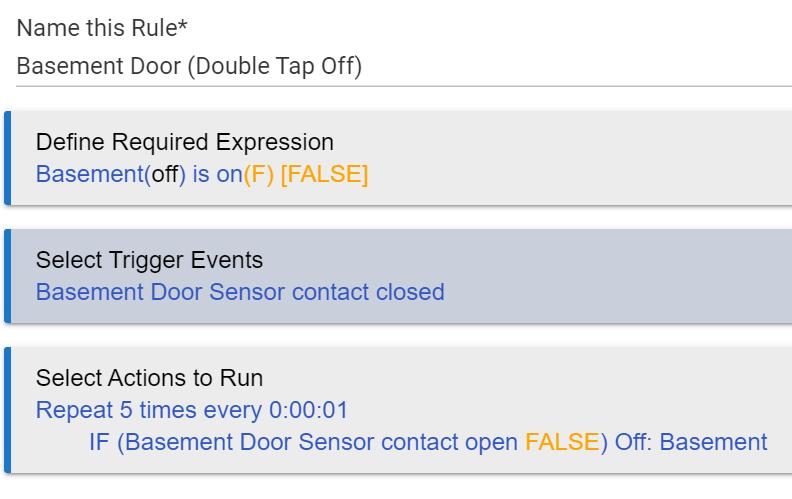The height and width of the screenshot is (499, 792).
Task: Click the Select Trigger Events heading
Action: [x=150, y=260]
